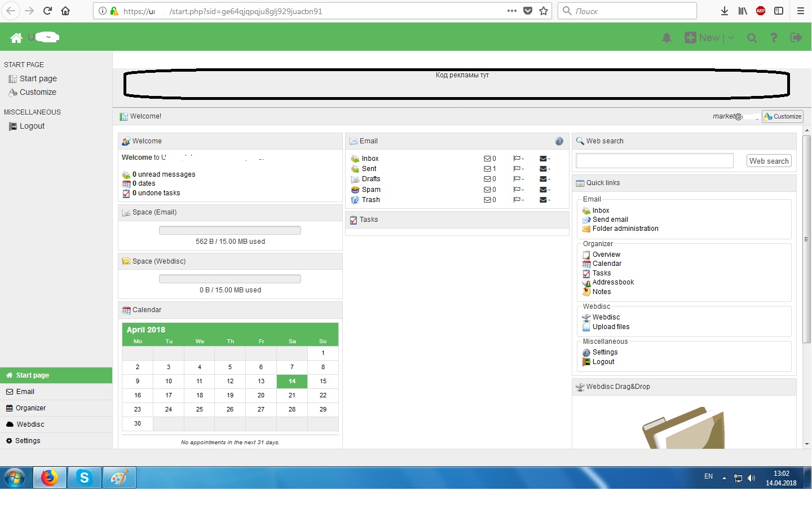Open Tasks in Organizer quick links
Screen dimensions: 812x508
[x=602, y=273]
